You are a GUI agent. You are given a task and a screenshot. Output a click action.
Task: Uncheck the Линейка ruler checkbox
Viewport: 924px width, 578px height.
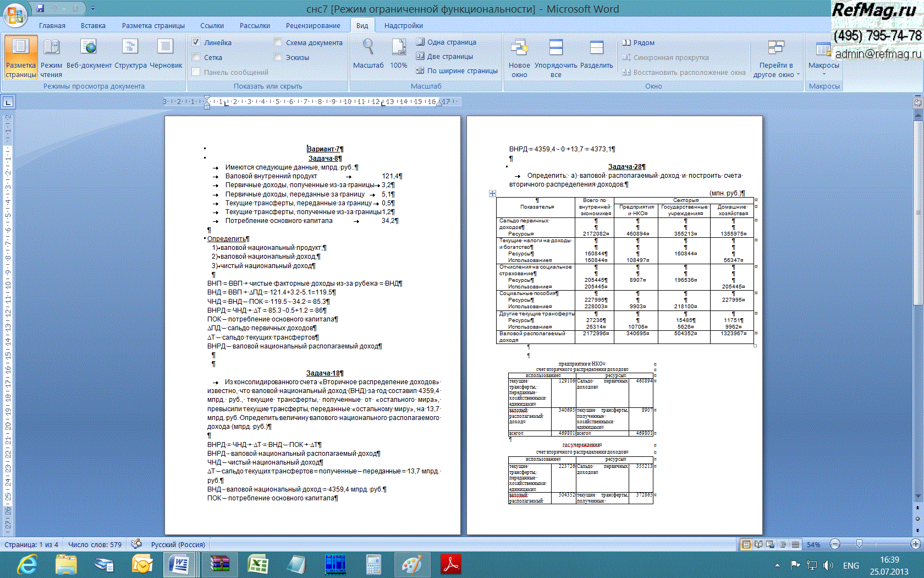(x=196, y=42)
